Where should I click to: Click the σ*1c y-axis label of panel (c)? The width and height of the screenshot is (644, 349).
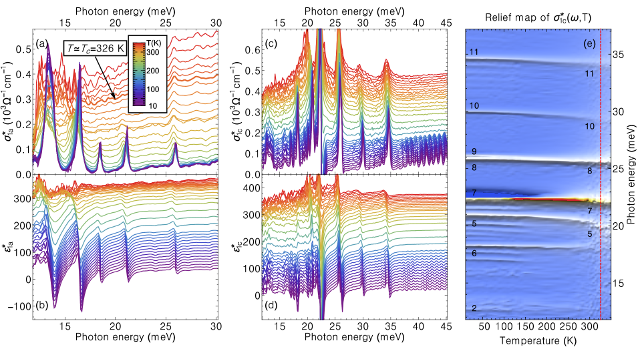tap(237, 101)
